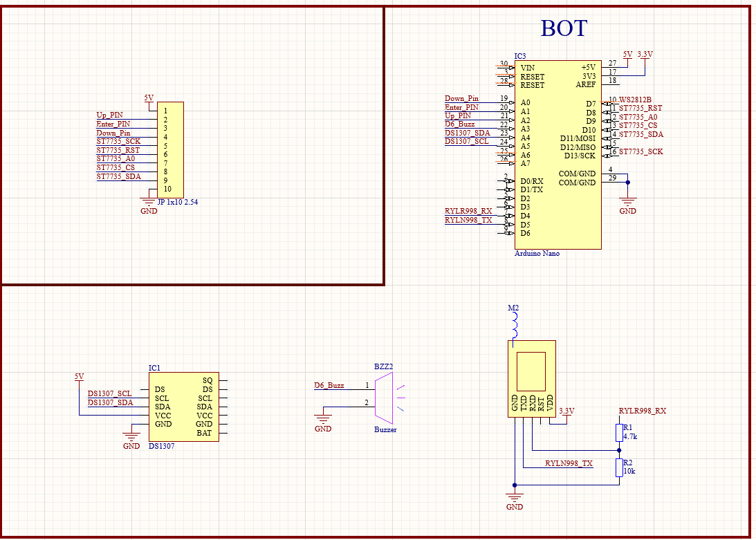Select the 3.3V power port beside M2 module

pyautogui.click(x=566, y=411)
